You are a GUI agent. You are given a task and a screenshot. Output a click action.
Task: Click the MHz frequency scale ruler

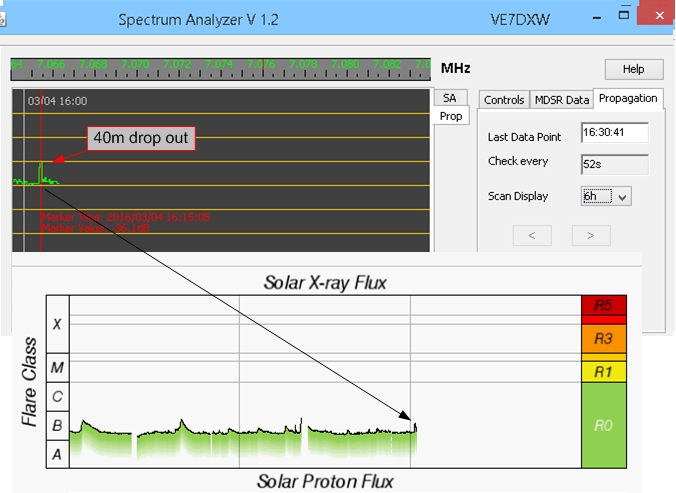click(x=221, y=66)
